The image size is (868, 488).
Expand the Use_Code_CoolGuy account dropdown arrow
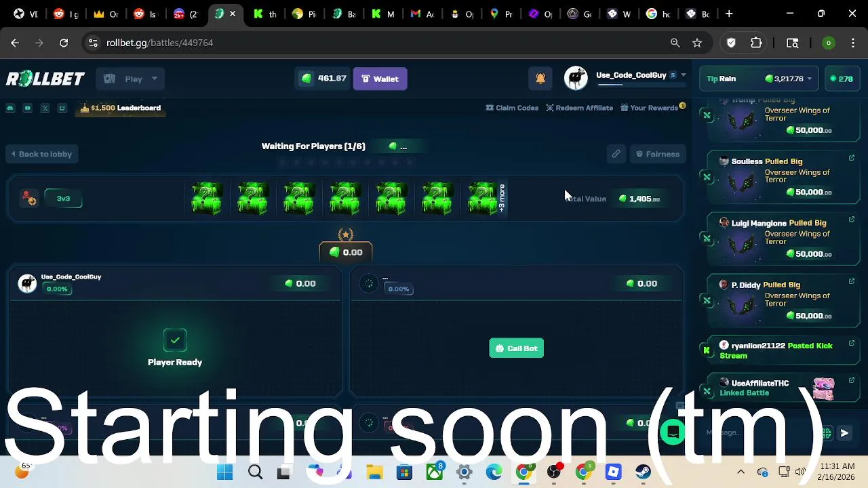(x=684, y=75)
